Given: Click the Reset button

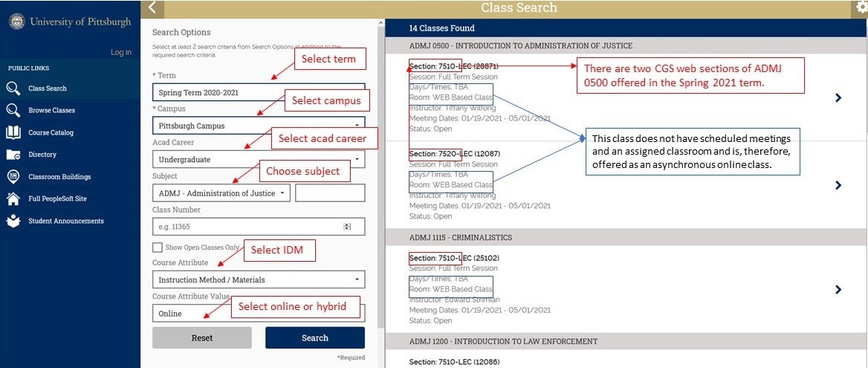Looking at the screenshot, I should click(202, 338).
